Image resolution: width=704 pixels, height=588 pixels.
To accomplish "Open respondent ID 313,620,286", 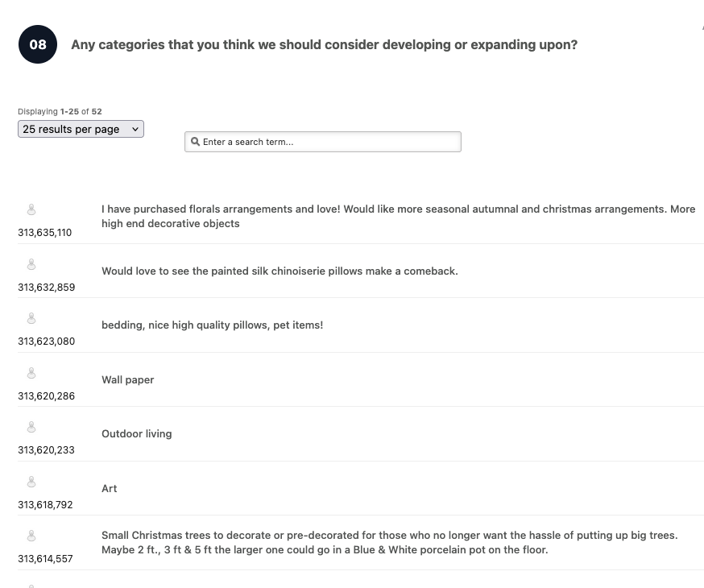I will coord(46,396).
